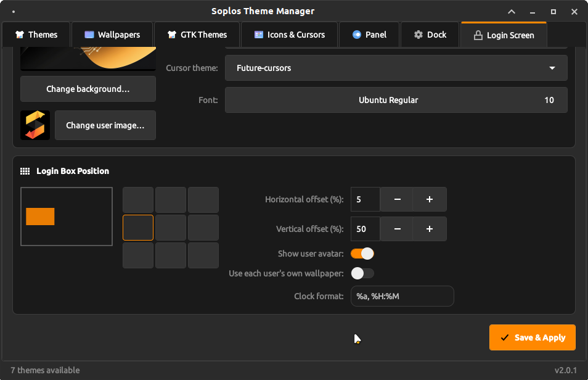Click the monitor icon on Wallpapers tab
This screenshot has width=588, height=380.
(x=89, y=35)
